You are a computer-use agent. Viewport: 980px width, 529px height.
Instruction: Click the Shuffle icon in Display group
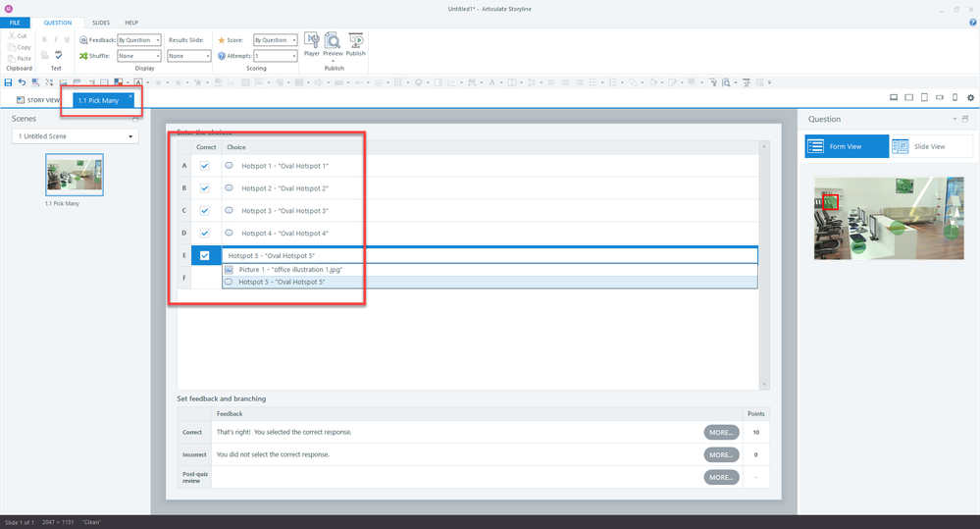83,56
